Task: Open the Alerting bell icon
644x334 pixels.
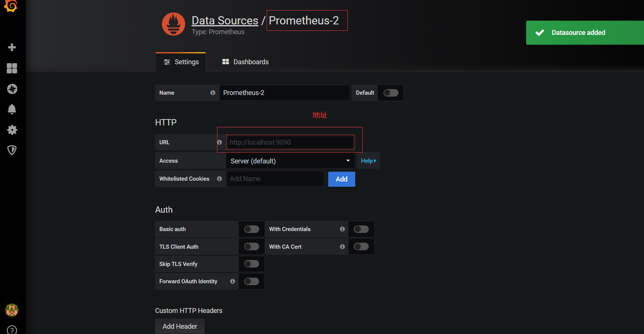Action: point(12,109)
